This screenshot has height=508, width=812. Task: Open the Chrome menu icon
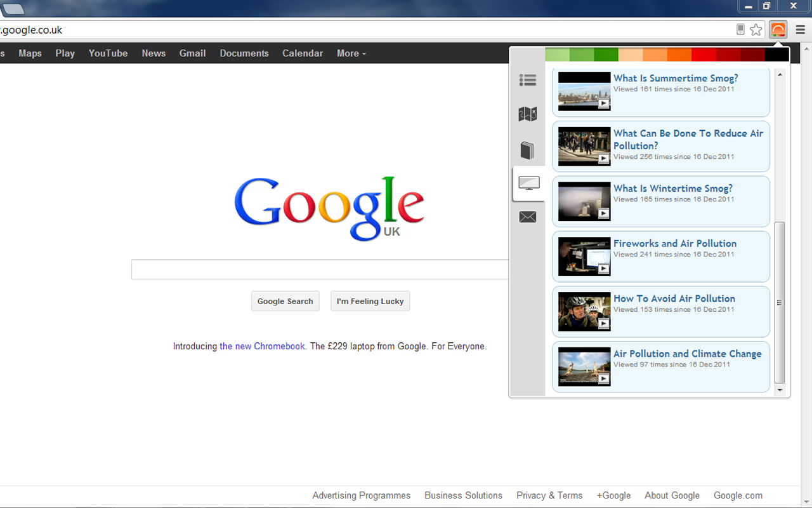tap(801, 30)
